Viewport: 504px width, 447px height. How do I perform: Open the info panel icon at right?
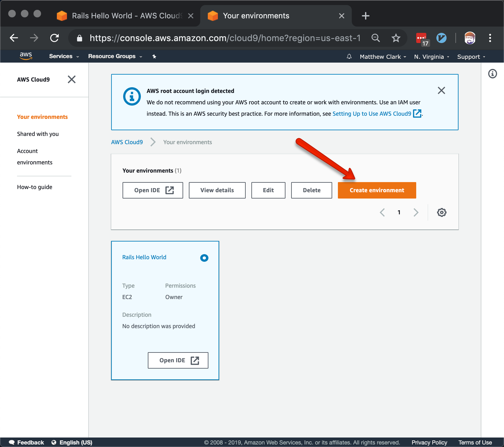(x=492, y=74)
